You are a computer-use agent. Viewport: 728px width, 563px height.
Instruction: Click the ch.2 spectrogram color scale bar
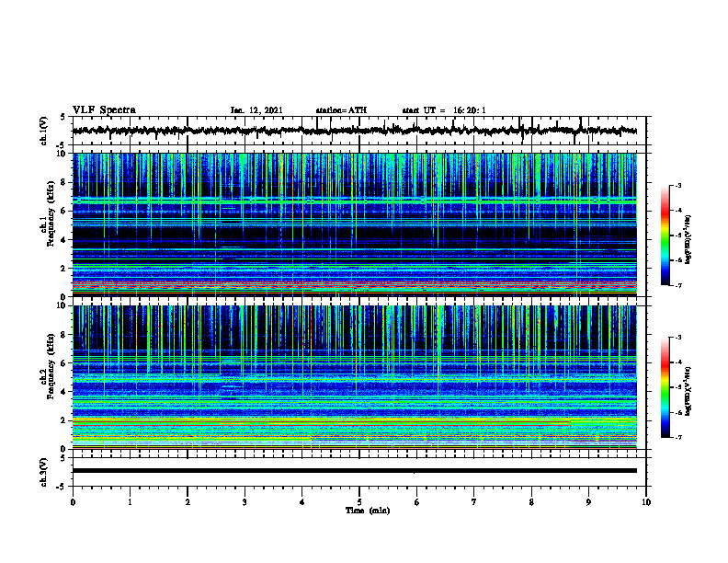[x=665, y=387]
